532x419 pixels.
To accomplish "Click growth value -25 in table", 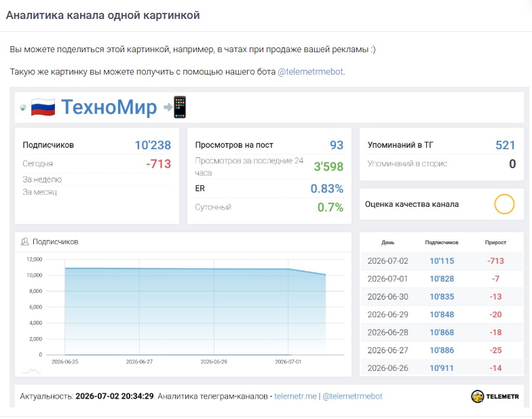I will tap(495, 350).
